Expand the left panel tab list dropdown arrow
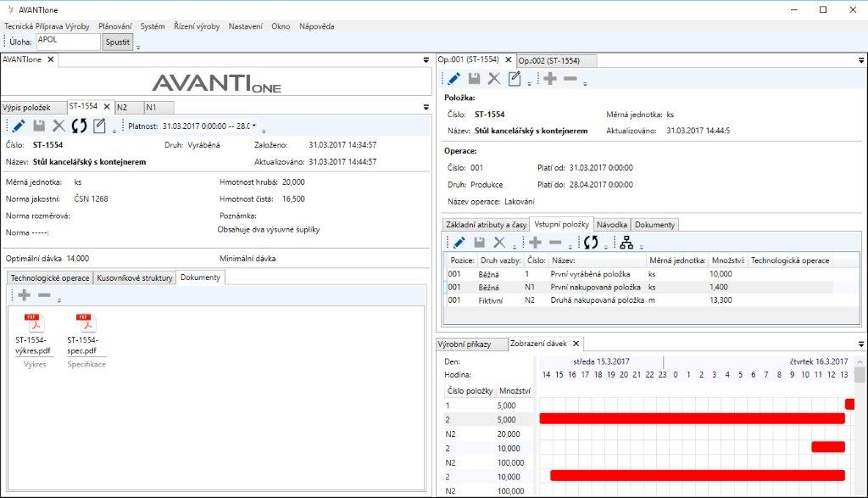This screenshot has width=868, height=498. (x=426, y=60)
